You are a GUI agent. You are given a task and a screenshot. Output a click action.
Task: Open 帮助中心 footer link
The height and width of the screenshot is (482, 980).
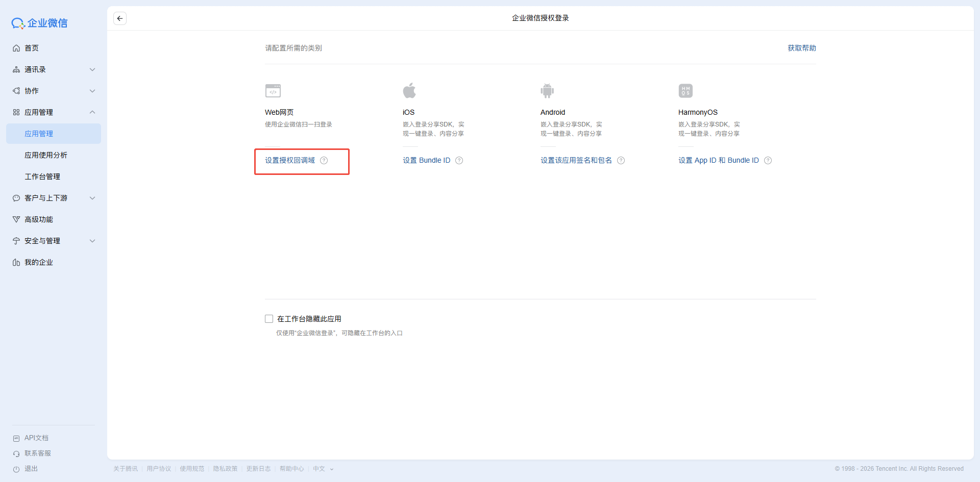click(292, 469)
